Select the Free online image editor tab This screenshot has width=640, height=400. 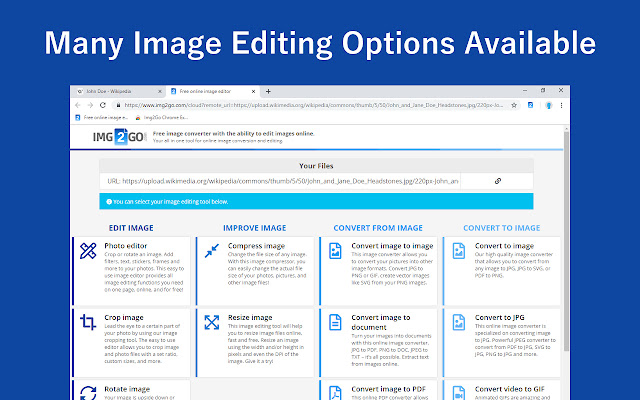point(212,91)
